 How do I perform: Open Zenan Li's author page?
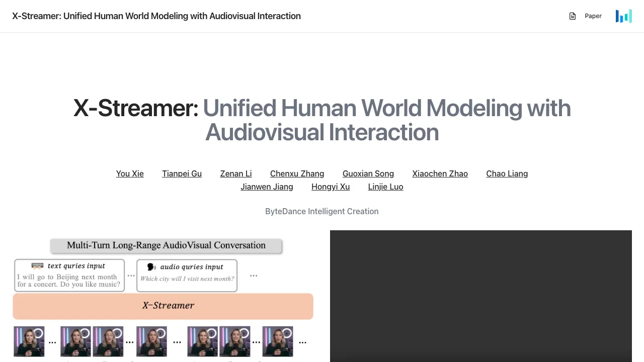tap(236, 173)
